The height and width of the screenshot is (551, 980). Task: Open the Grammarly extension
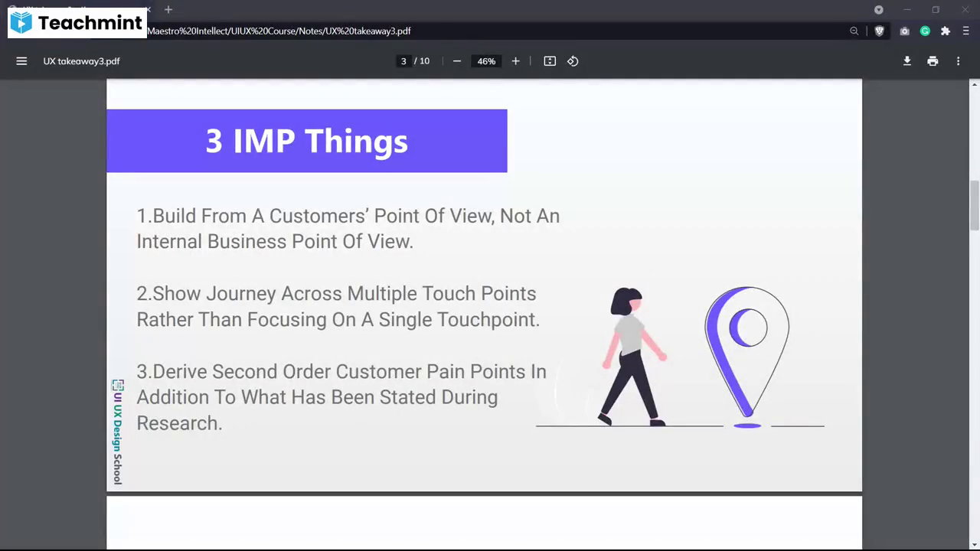pos(925,31)
